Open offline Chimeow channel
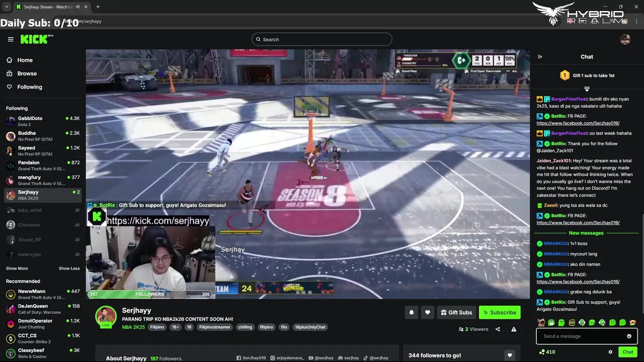The image size is (644, 362). [x=43, y=225]
